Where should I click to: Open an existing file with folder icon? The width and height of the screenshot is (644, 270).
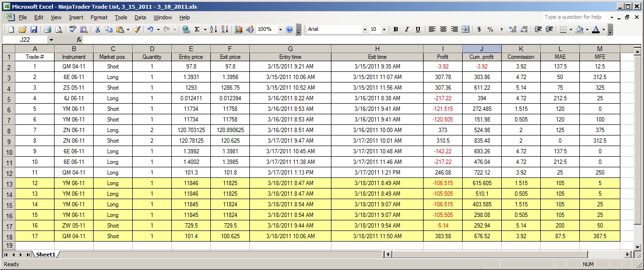coord(23,29)
